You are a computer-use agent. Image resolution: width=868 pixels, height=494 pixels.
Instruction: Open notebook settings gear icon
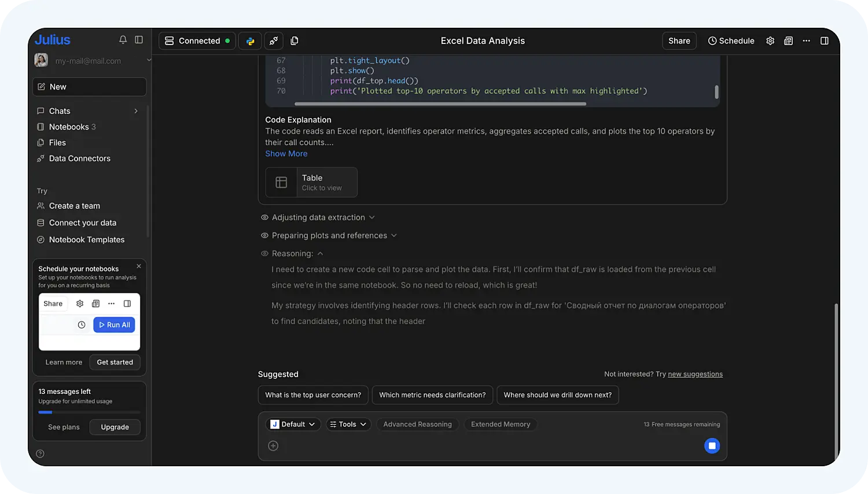[x=770, y=41]
